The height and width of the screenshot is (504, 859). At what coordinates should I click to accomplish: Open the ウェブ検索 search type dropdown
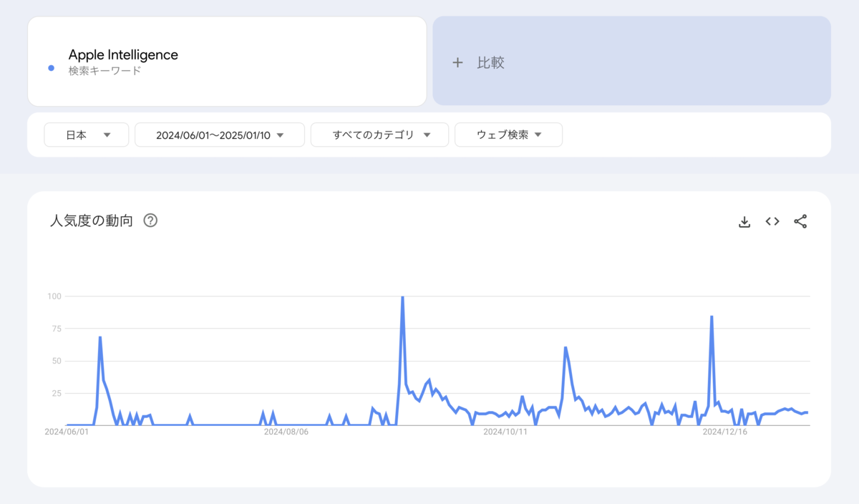point(508,135)
